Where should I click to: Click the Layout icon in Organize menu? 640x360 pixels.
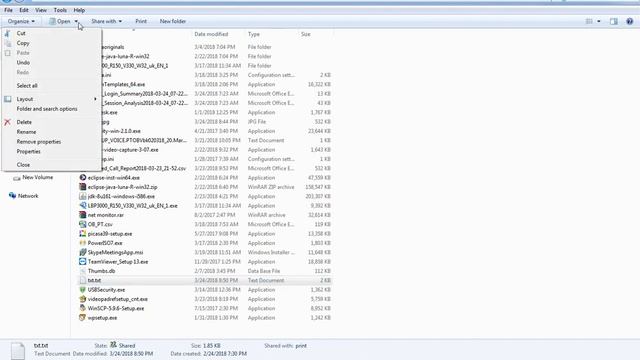8,99
